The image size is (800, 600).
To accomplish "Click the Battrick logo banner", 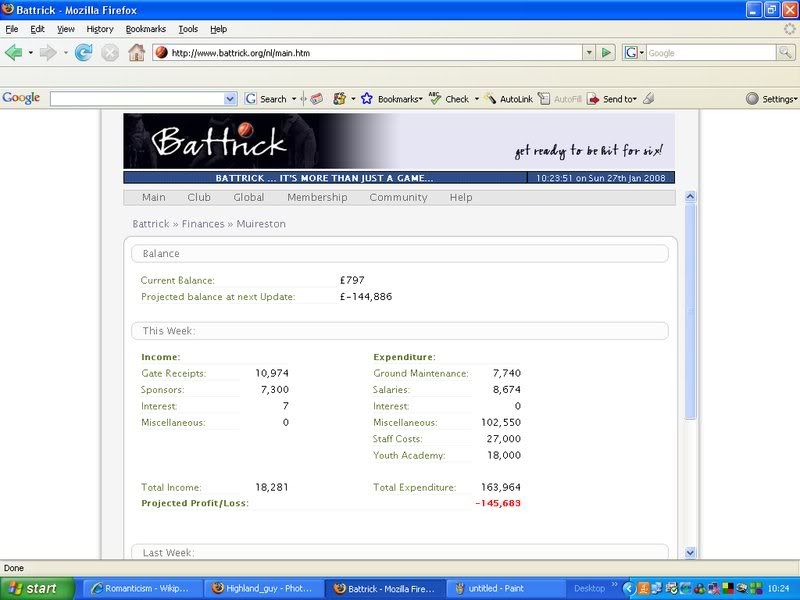I will pos(399,141).
